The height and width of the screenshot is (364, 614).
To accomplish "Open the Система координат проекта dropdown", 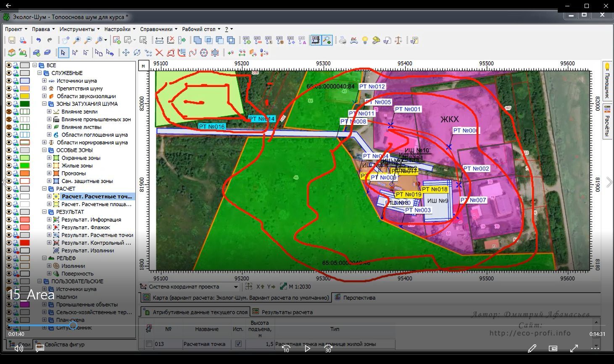I will [236, 287].
